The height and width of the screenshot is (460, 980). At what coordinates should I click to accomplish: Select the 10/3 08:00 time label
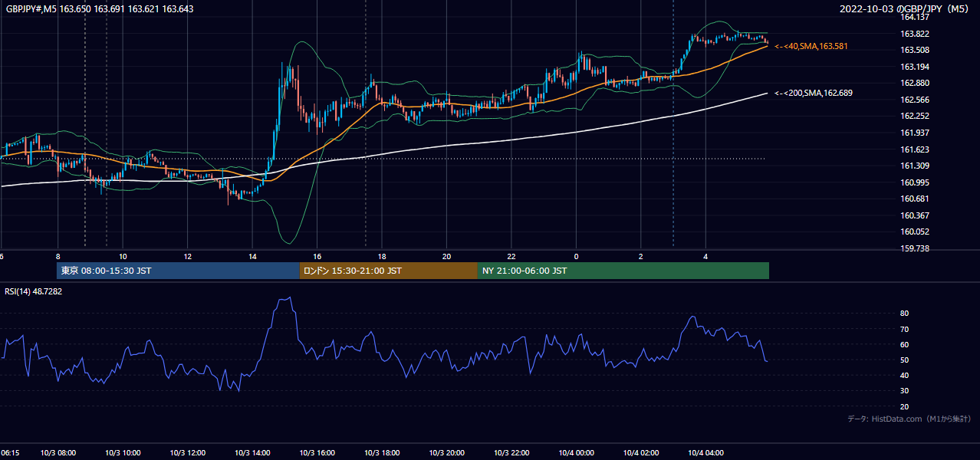click(58, 453)
